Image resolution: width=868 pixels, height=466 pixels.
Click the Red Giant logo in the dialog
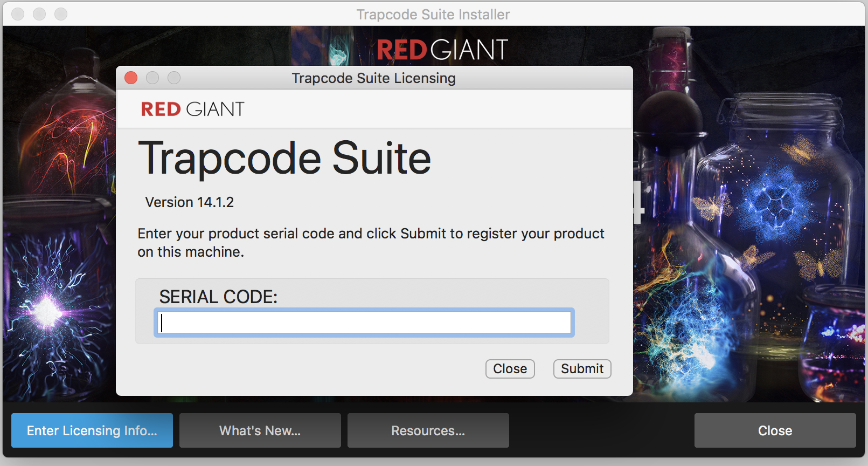point(192,109)
